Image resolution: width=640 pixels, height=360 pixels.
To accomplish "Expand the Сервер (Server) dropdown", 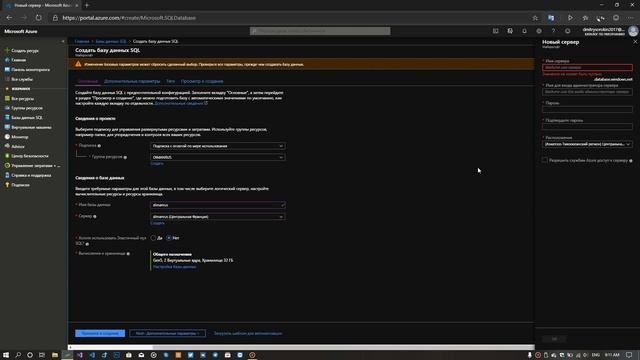I will pos(218,217).
